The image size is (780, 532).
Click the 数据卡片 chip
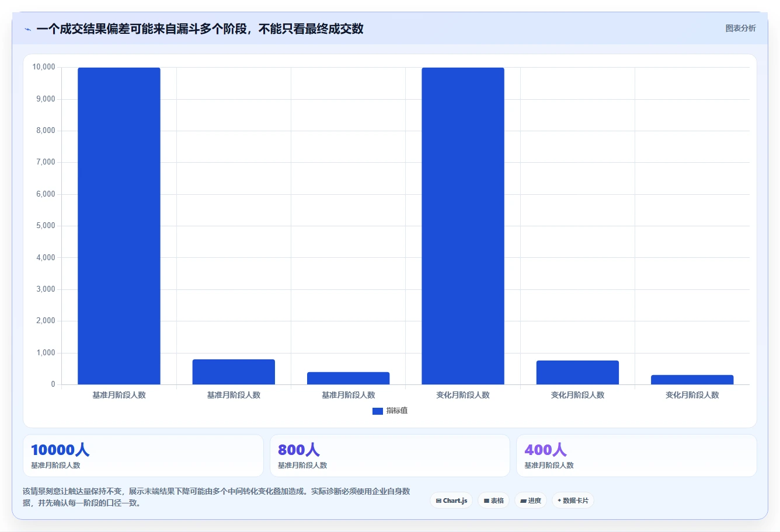coord(573,501)
